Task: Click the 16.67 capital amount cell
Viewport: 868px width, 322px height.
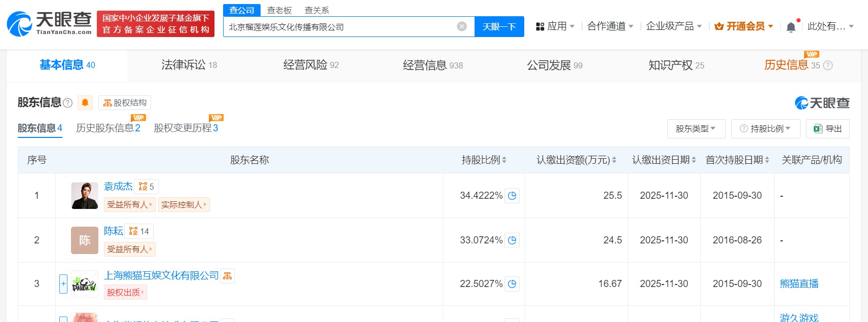Action: pyautogui.click(x=610, y=284)
